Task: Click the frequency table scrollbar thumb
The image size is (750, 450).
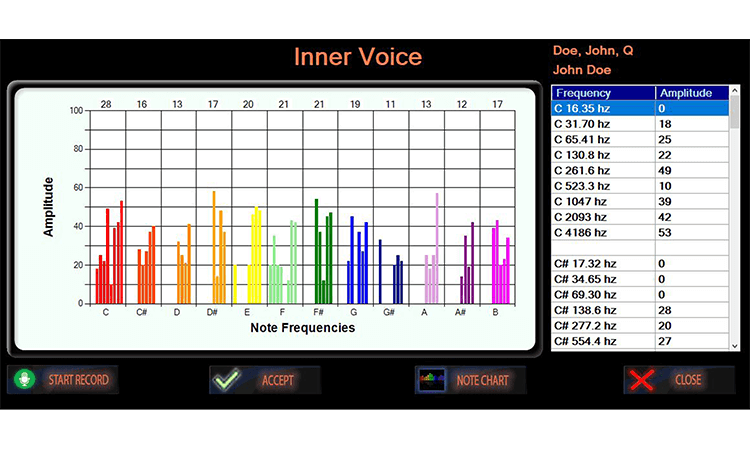Action: 735,115
